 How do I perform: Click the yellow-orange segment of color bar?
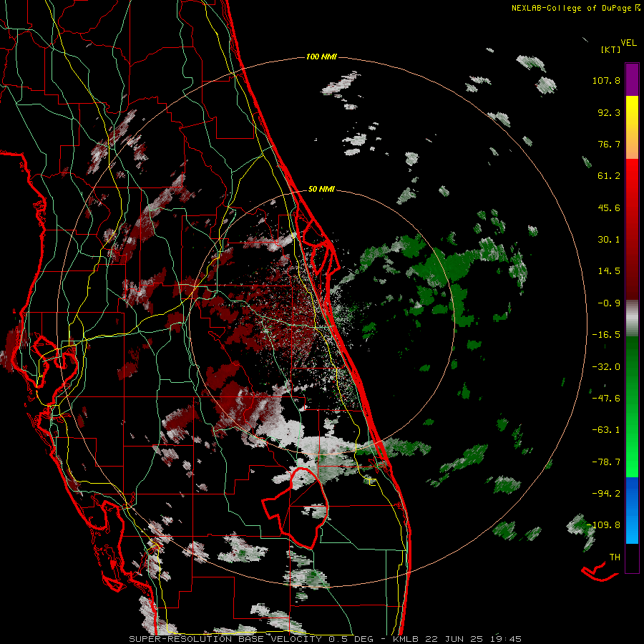click(x=632, y=127)
